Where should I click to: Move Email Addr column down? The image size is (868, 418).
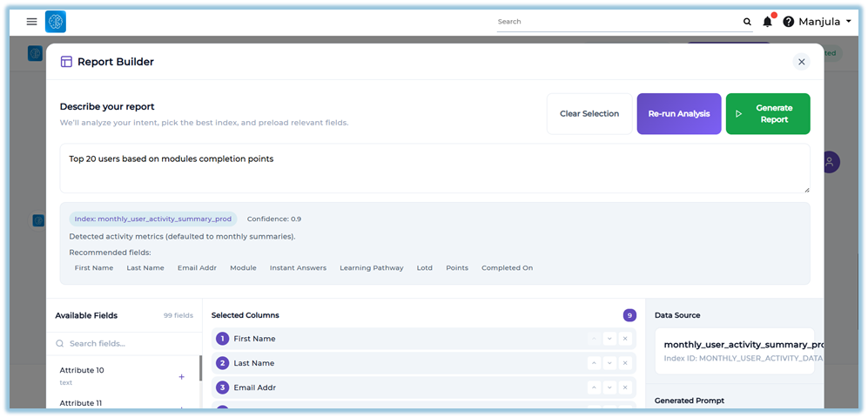coord(609,388)
